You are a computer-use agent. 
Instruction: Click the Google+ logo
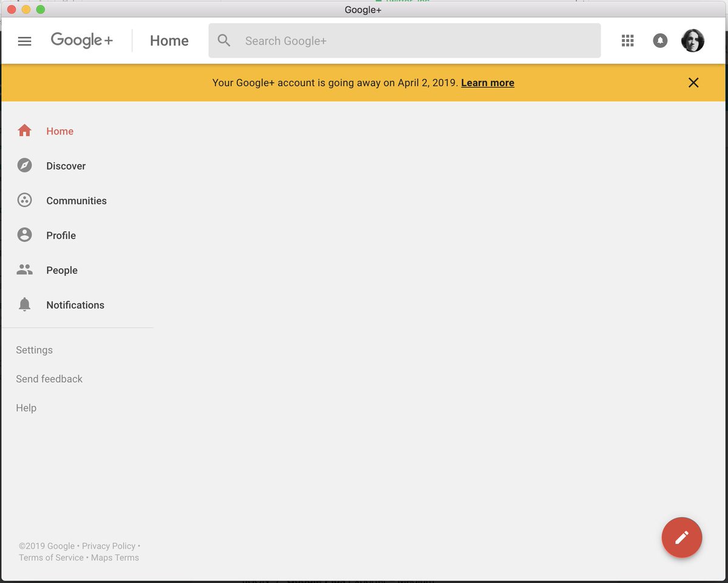[x=82, y=41]
